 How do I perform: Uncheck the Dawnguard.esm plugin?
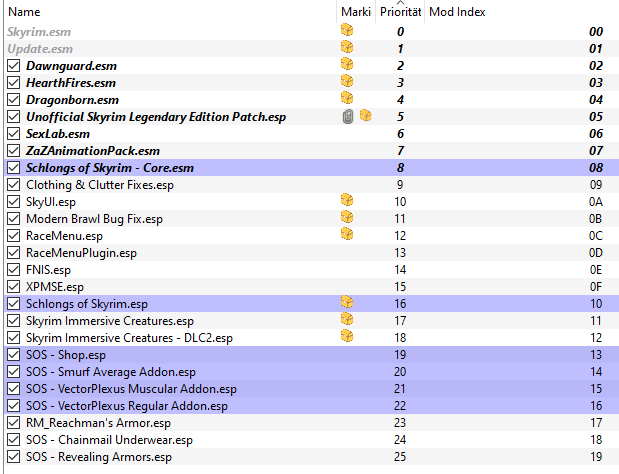coord(13,66)
